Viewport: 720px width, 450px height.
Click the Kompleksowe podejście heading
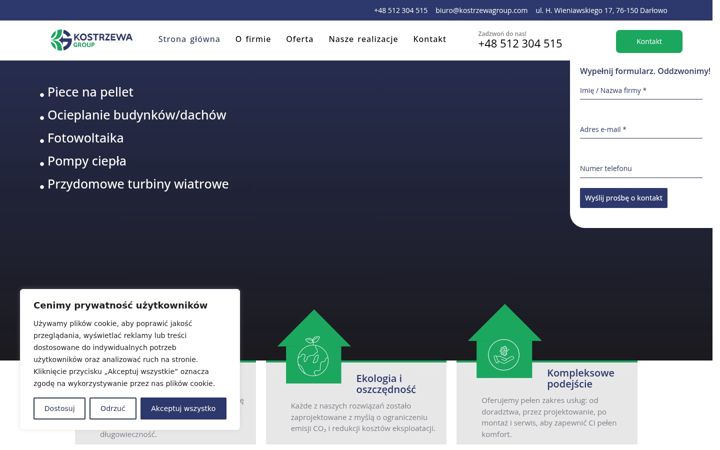[580, 378]
